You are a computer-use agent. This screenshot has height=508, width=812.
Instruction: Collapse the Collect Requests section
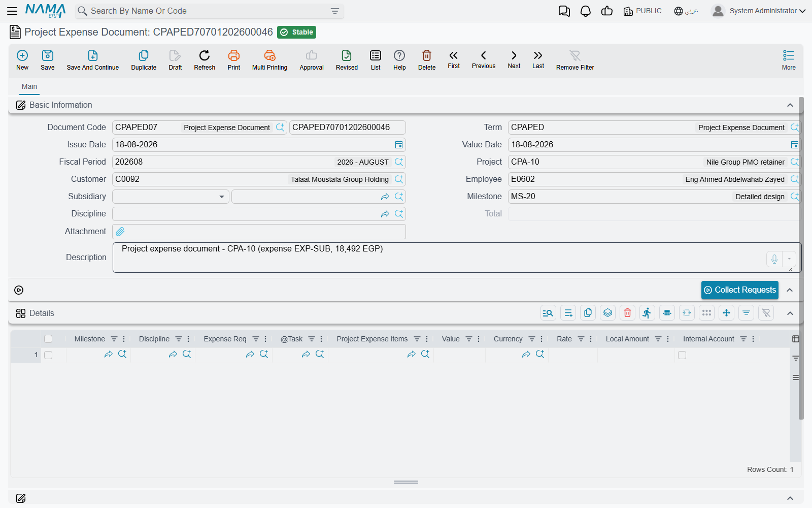[790, 290]
